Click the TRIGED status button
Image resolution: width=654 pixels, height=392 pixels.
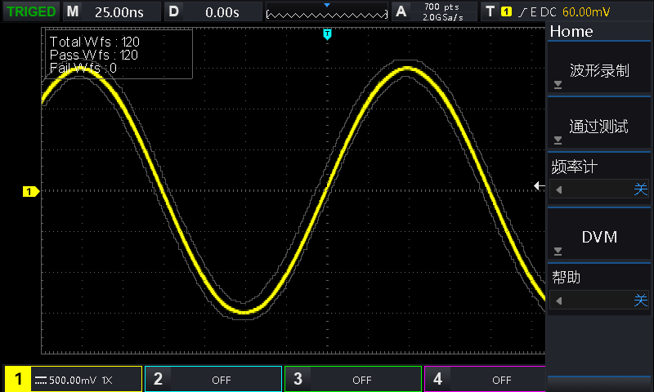pos(31,12)
